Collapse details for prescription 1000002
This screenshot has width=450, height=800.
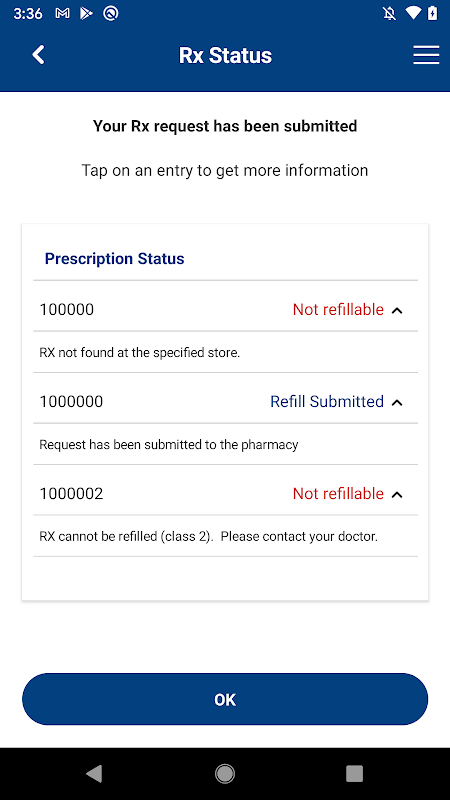click(x=397, y=494)
